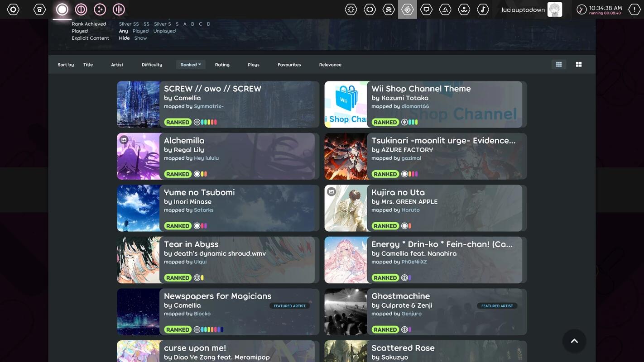Expand the Ranked sort dropdown arrow
The width and height of the screenshot is (644, 362).
200,65
